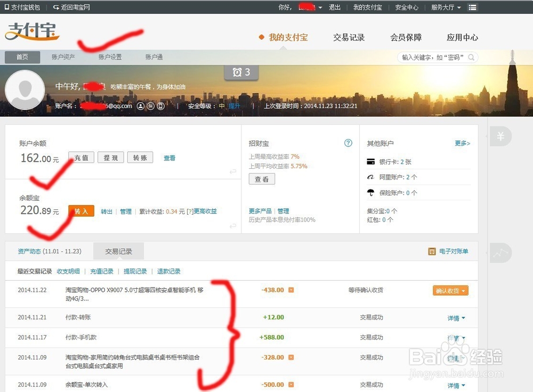This screenshot has width=533, height=392.
Task: Open the 电子对账单 statement icon
Action: click(x=432, y=251)
